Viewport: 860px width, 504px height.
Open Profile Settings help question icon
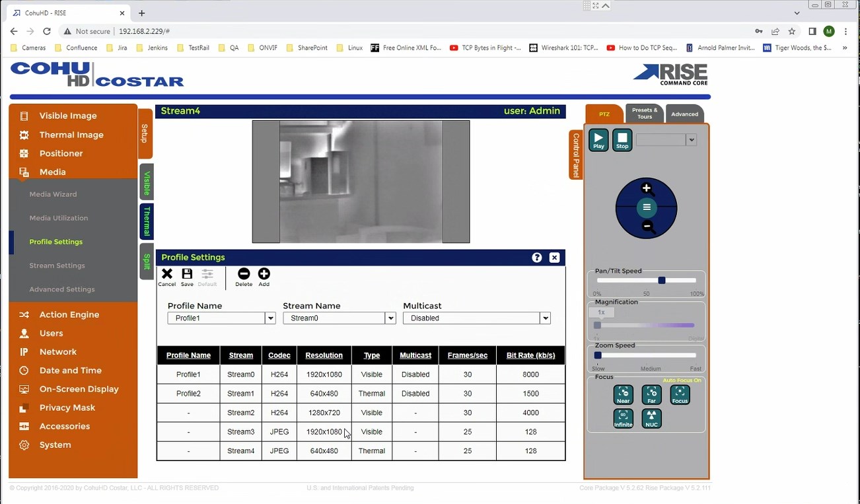(537, 258)
